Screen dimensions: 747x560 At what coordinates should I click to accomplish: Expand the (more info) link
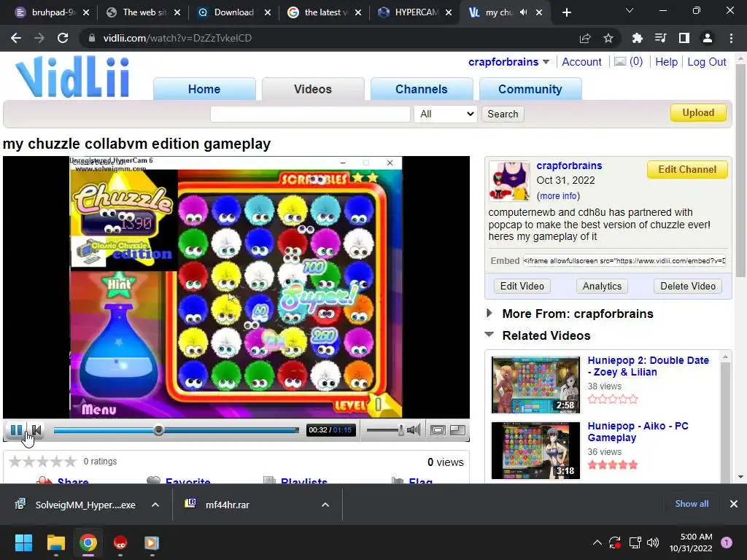coord(558,196)
